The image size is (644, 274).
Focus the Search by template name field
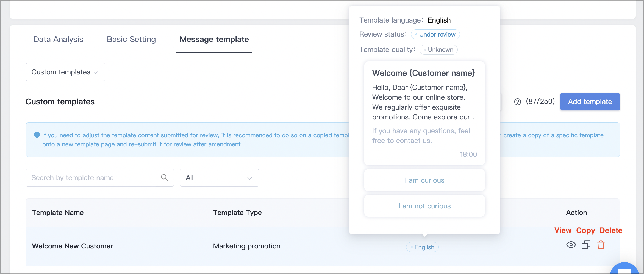(99, 178)
